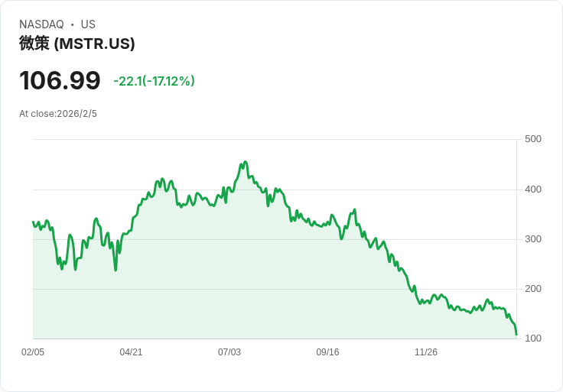Click the local peak after 09/16 on the line

coord(355,209)
